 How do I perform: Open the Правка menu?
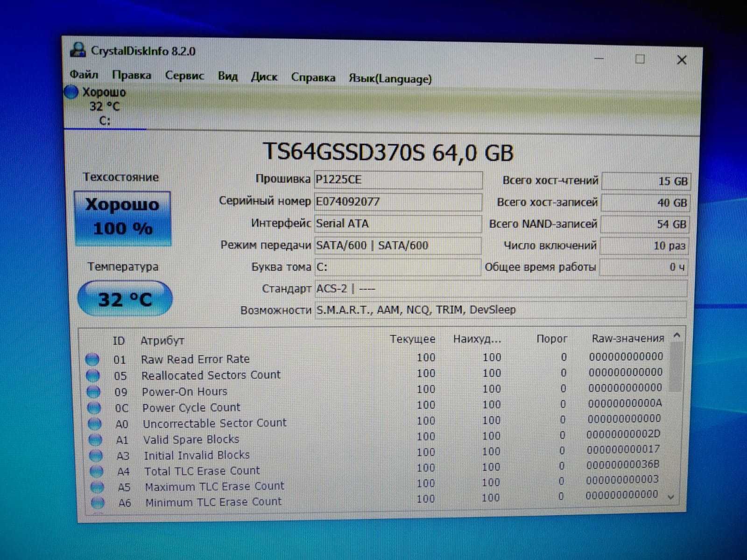(x=131, y=75)
